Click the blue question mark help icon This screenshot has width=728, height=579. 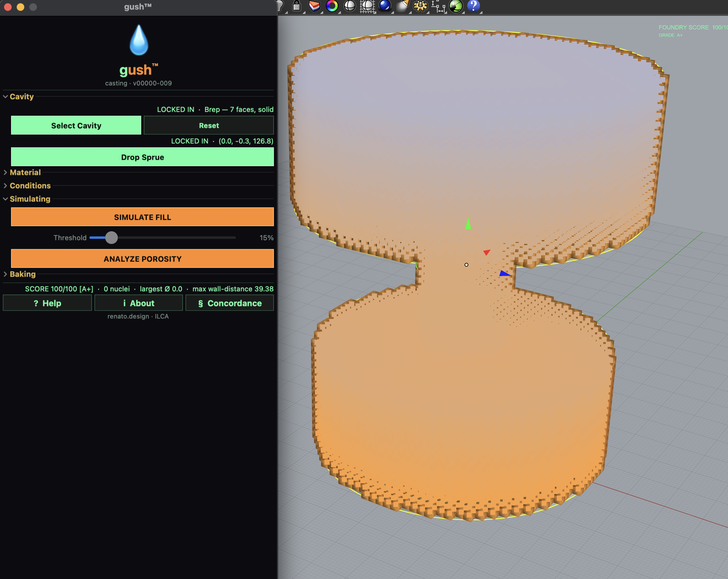[x=474, y=6]
